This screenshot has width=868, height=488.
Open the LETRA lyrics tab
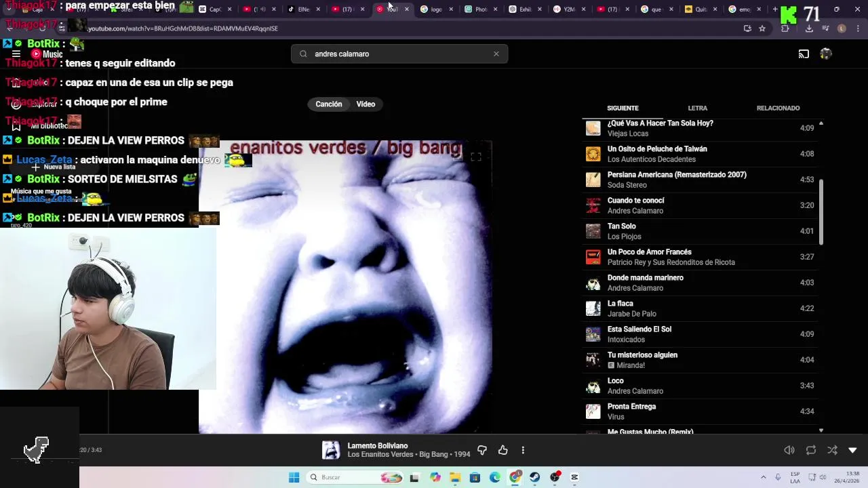pos(697,108)
